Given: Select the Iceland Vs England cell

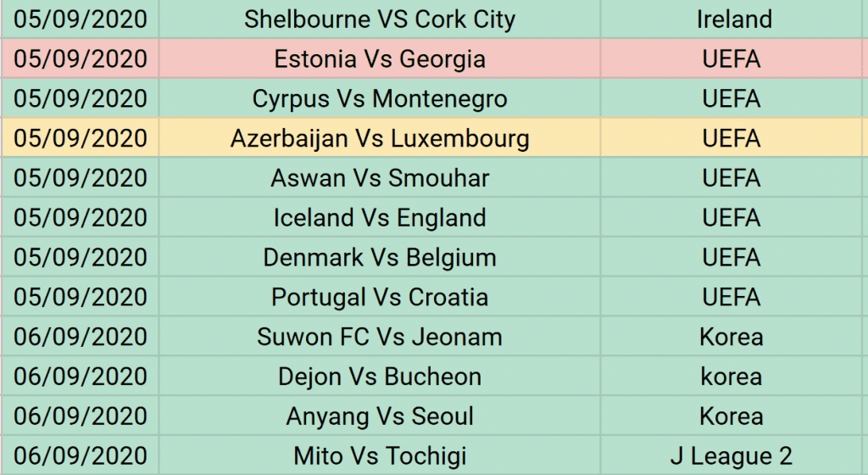Looking at the screenshot, I should 380,217.
